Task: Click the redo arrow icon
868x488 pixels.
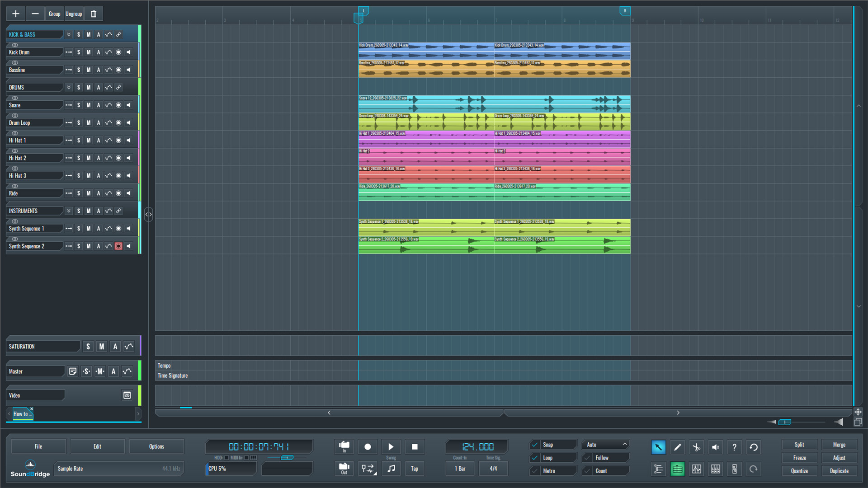Action: point(754,469)
